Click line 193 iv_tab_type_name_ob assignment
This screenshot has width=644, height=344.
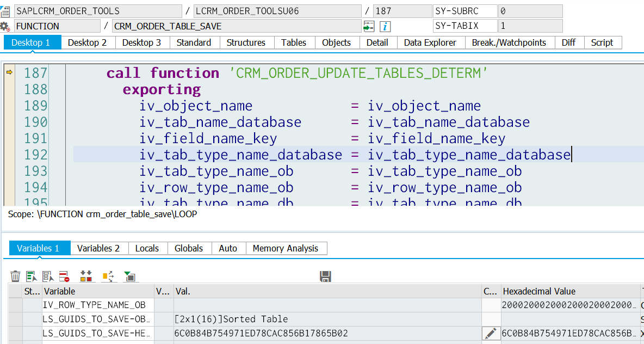tap(331, 171)
